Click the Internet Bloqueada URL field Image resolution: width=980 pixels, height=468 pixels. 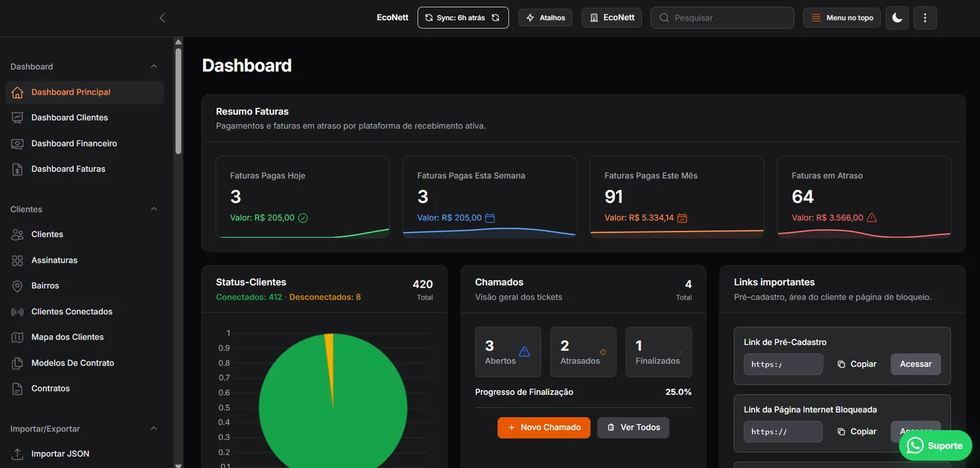click(x=783, y=432)
